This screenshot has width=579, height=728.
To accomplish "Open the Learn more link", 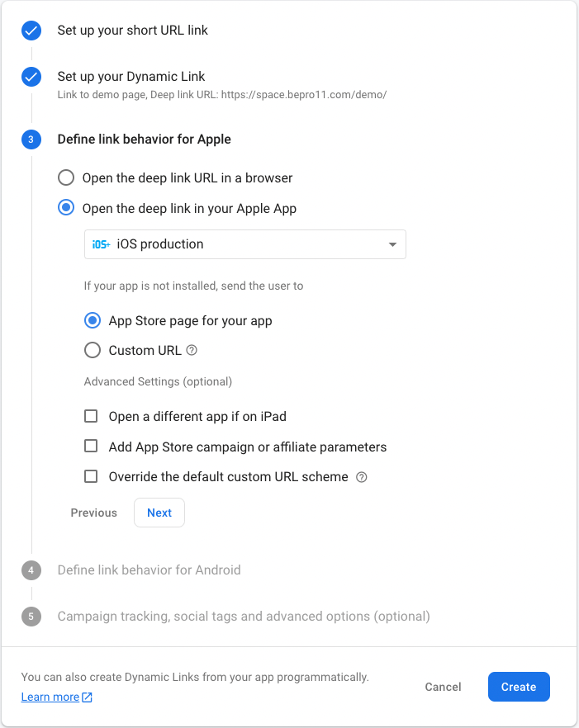I will point(50,697).
